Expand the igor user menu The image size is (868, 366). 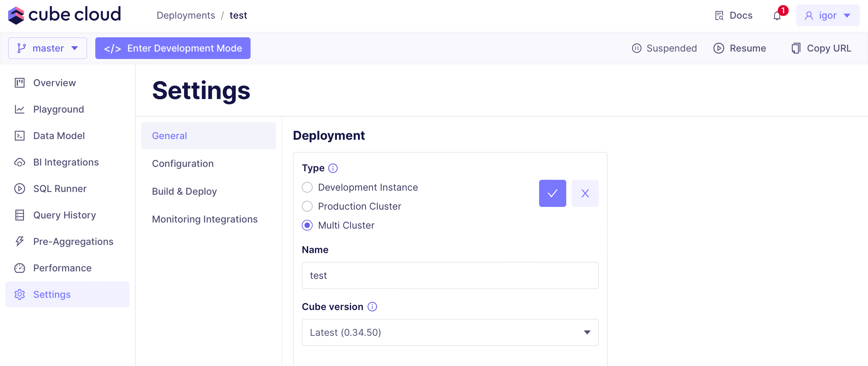click(x=828, y=16)
